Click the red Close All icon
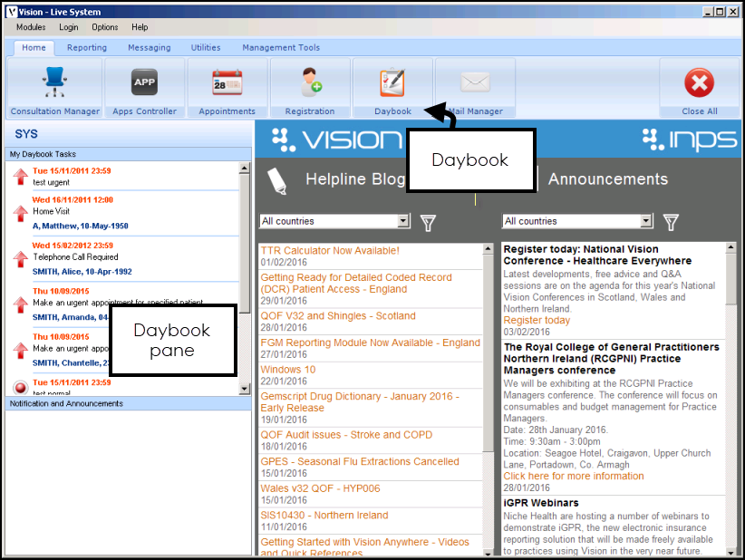 tap(700, 82)
